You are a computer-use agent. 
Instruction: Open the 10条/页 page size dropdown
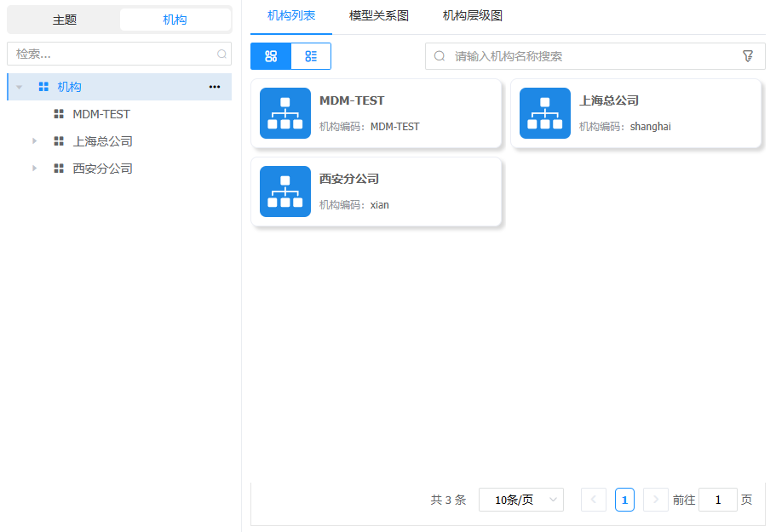pyautogui.click(x=520, y=500)
